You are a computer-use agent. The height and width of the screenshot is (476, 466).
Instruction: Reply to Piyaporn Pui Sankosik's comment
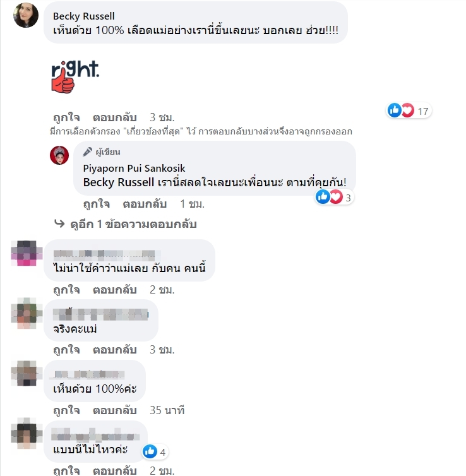click(x=145, y=204)
